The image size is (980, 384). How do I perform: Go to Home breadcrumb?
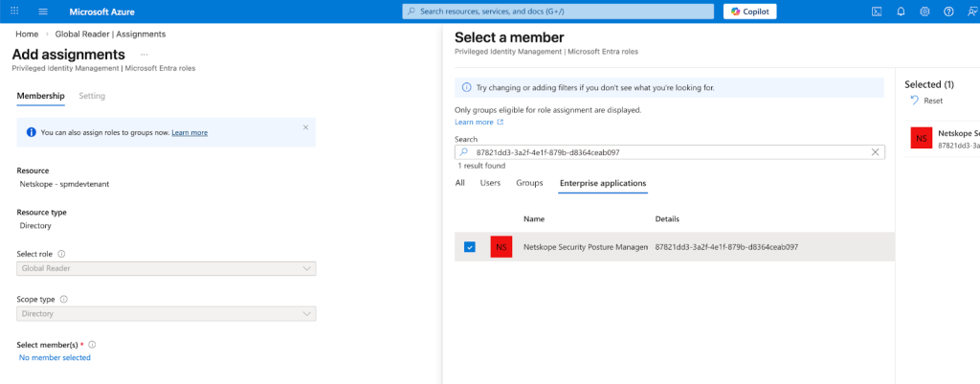click(x=27, y=34)
